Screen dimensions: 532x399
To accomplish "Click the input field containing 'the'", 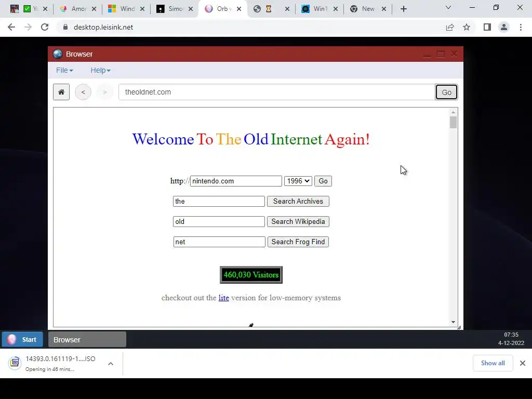I will coord(219,201).
